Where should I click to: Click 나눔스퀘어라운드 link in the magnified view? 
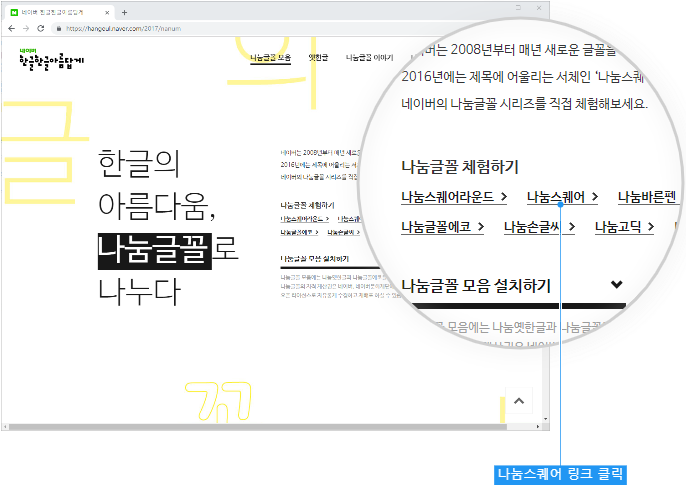454,197
